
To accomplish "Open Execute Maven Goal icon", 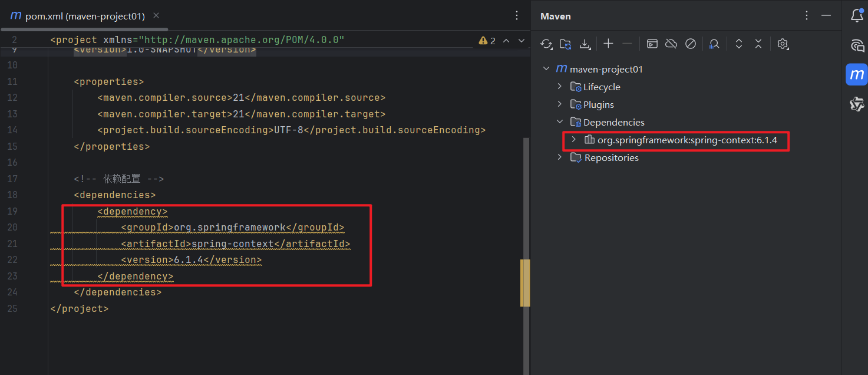I will (x=652, y=44).
